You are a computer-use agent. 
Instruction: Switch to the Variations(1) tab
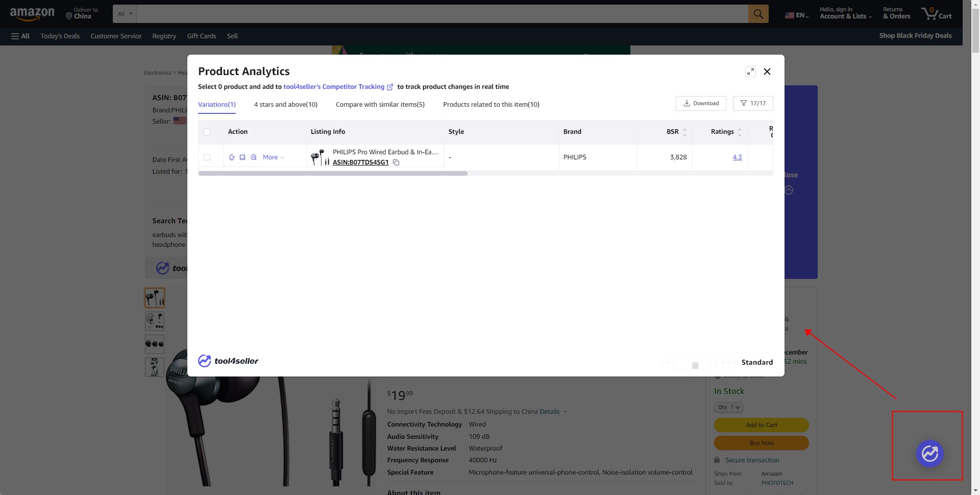click(x=217, y=104)
